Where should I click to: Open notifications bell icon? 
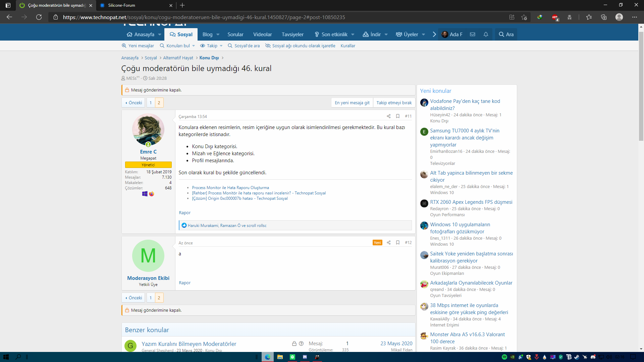point(486,34)
